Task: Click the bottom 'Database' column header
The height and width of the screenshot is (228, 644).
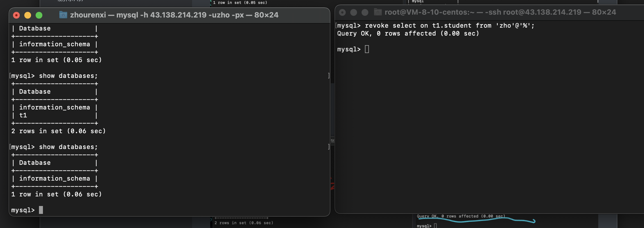Action: point(35,163)
